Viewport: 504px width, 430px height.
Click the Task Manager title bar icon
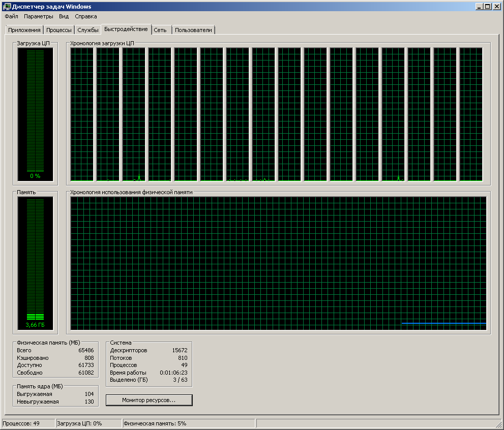[7, 7]
